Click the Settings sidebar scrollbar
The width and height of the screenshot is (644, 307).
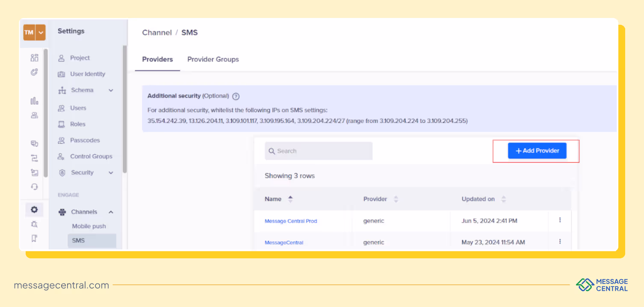pyautogui.click(x=124, y=109)
